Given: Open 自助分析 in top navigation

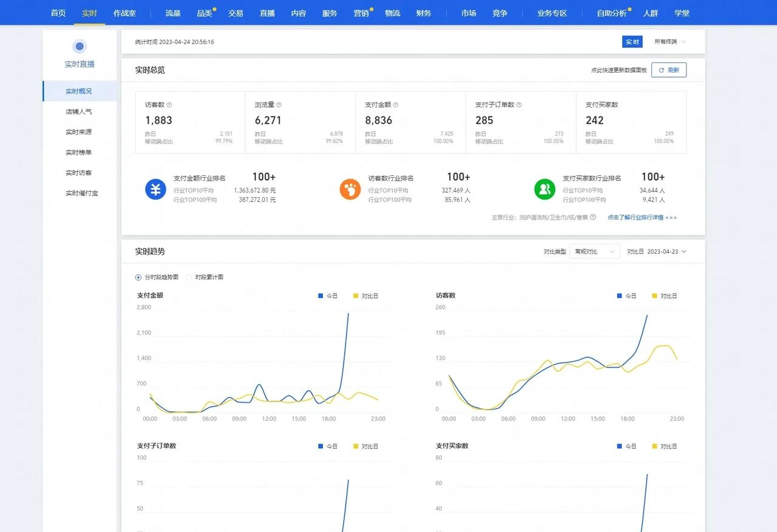Looking at the screenshot, I should [612, 13].
